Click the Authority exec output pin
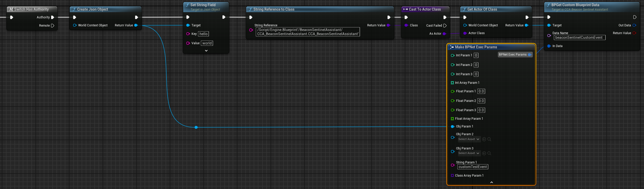The width and height of the screenshot is (644, 189). (53, 17)
